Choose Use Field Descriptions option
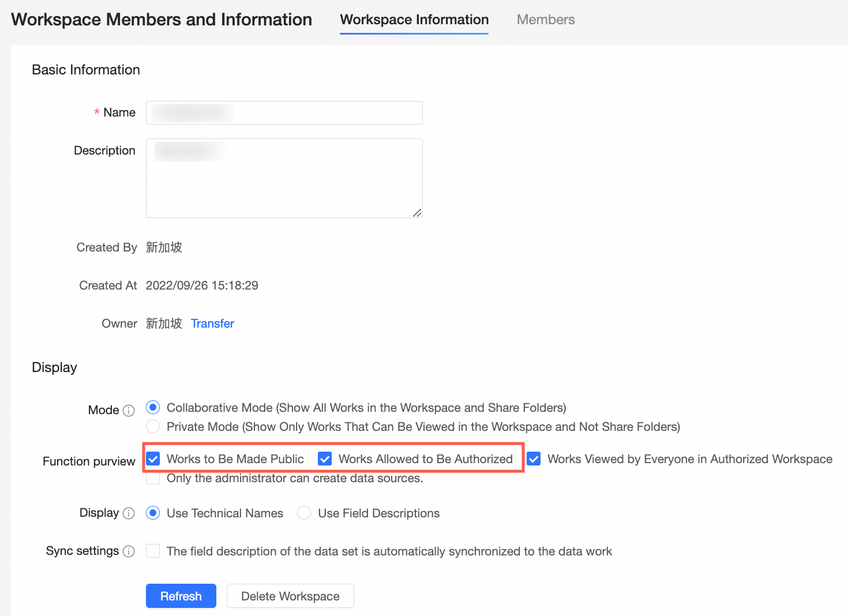The height and width of the screenshot is (616, 848). click(x=304, y=513)
